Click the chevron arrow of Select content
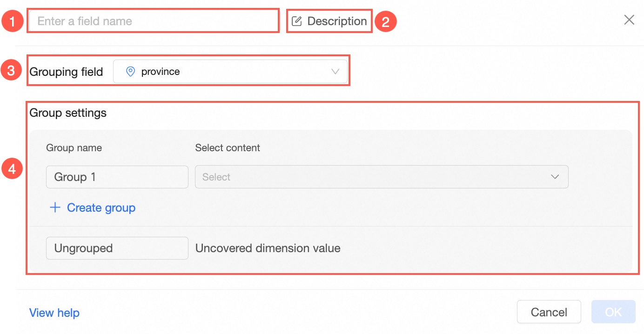 (555, 177)
